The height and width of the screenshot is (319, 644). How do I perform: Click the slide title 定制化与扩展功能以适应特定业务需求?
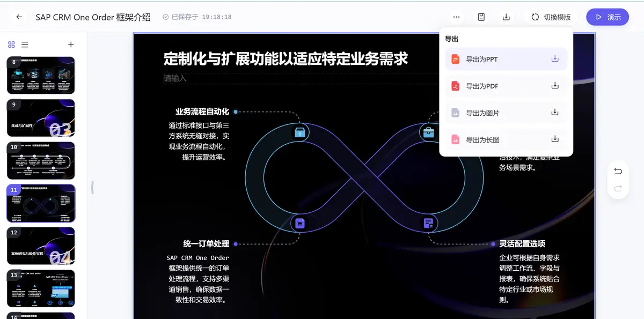[286, 58]
